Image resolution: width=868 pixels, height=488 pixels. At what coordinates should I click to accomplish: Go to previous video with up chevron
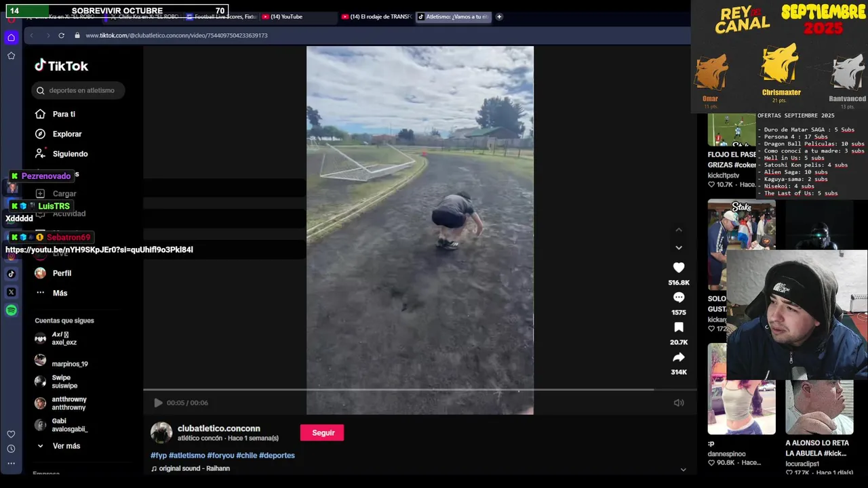(679, 230)
